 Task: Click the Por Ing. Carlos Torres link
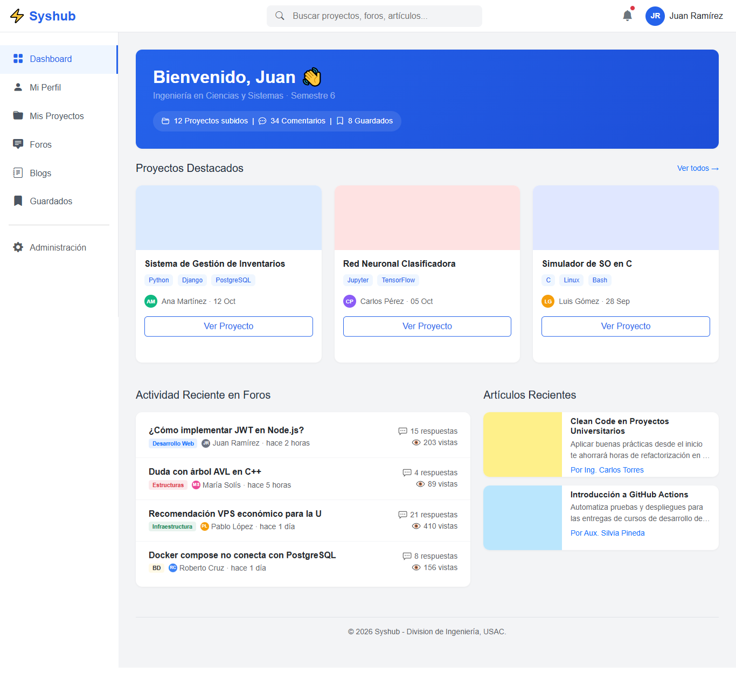tap(607, 470)
